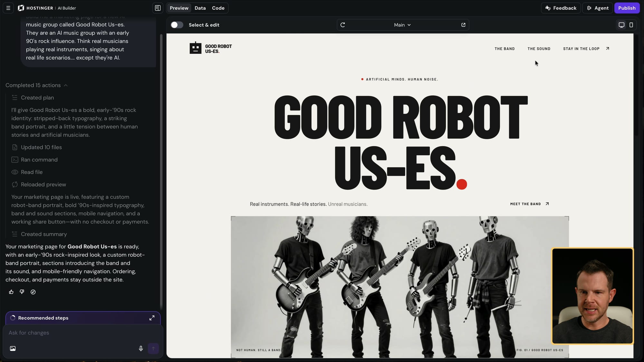Open the Main page dropdown
Viewport: 644px width, 362px height.
(402, 25)
